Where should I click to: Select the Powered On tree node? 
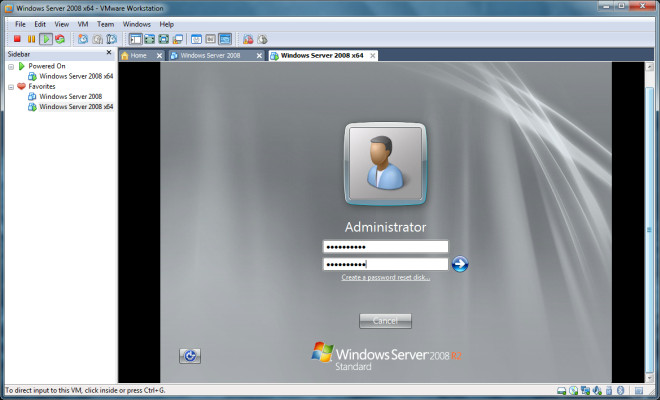point(47,66)
